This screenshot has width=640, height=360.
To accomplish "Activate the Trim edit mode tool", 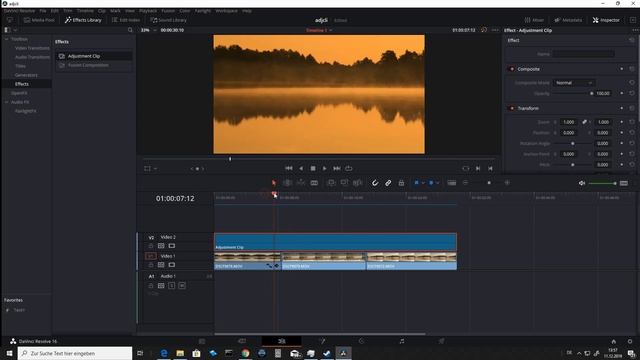I will click(287, 183).
